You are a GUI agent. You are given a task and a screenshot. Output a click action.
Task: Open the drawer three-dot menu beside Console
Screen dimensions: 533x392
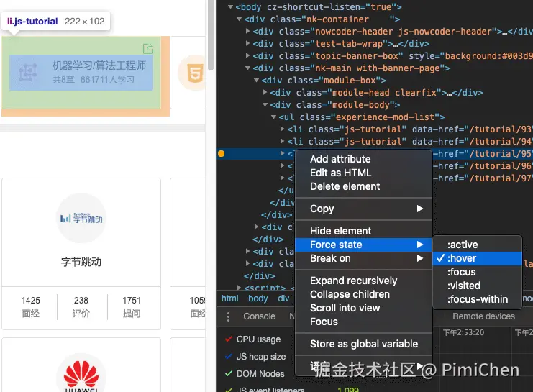(x=228, y=316)
